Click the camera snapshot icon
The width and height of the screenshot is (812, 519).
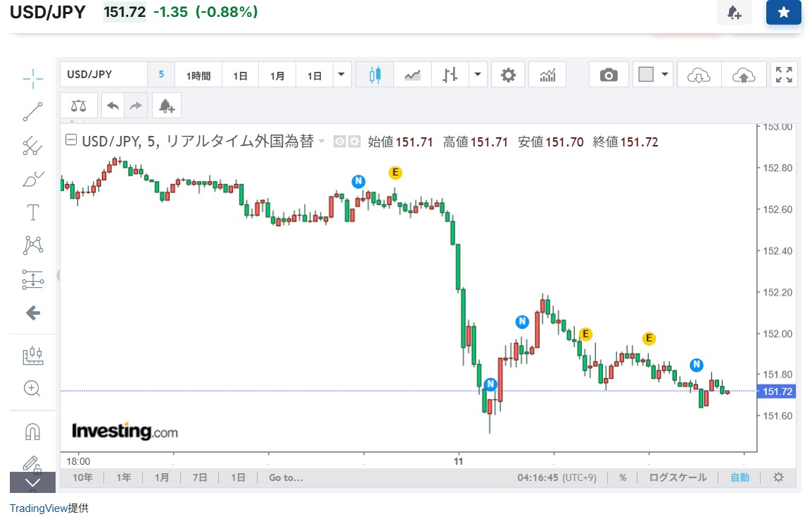[609, 75]
